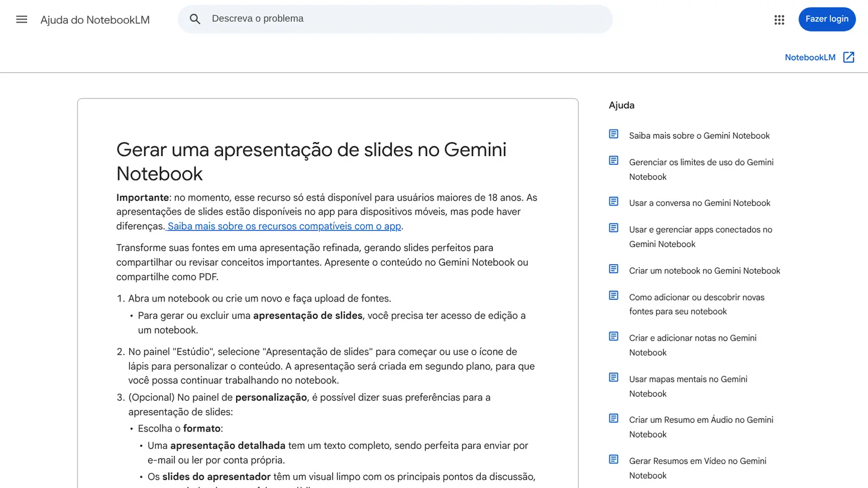
Task: Click the bold text apresentação de slides
Action: (x=308, y=316)
